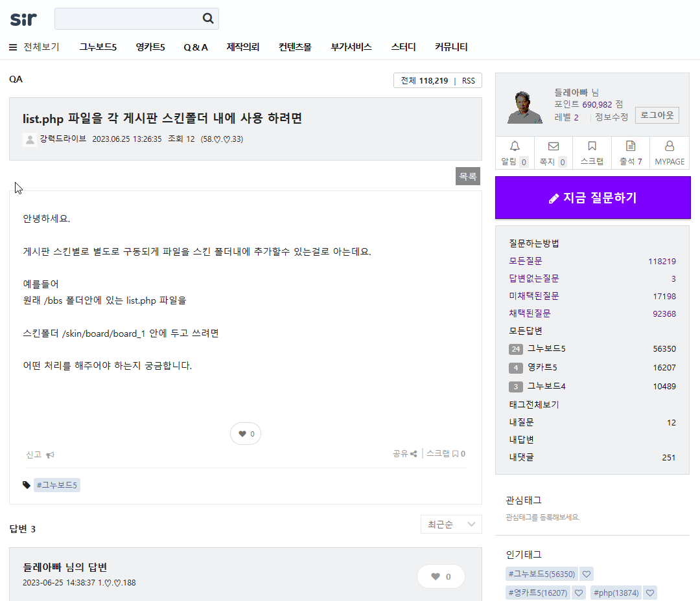This screenshot has height=601, width=700.
Task: Open the 전체보기 hamburger menu
Action: click(34, 47)
